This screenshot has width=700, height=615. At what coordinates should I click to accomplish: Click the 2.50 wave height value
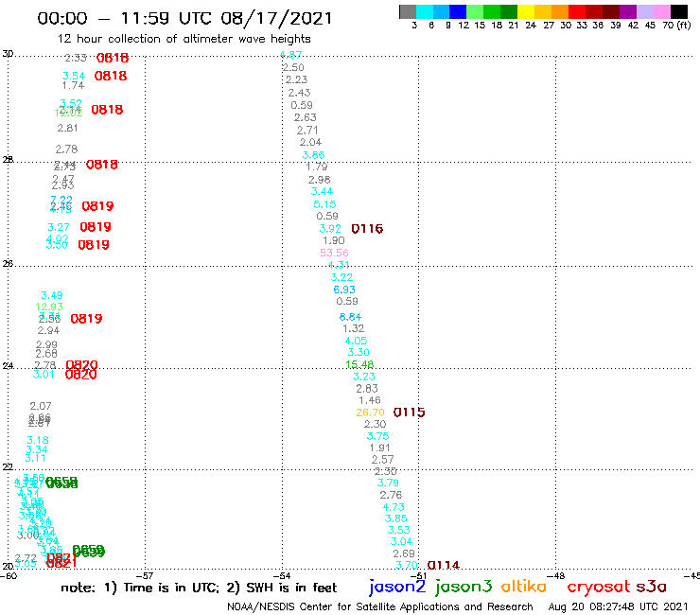click(293, 67)
